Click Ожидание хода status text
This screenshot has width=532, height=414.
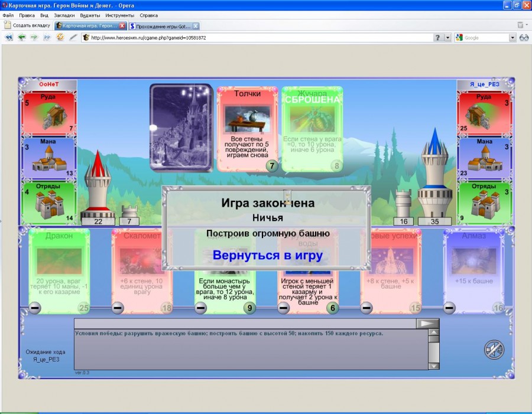point(46,356)
